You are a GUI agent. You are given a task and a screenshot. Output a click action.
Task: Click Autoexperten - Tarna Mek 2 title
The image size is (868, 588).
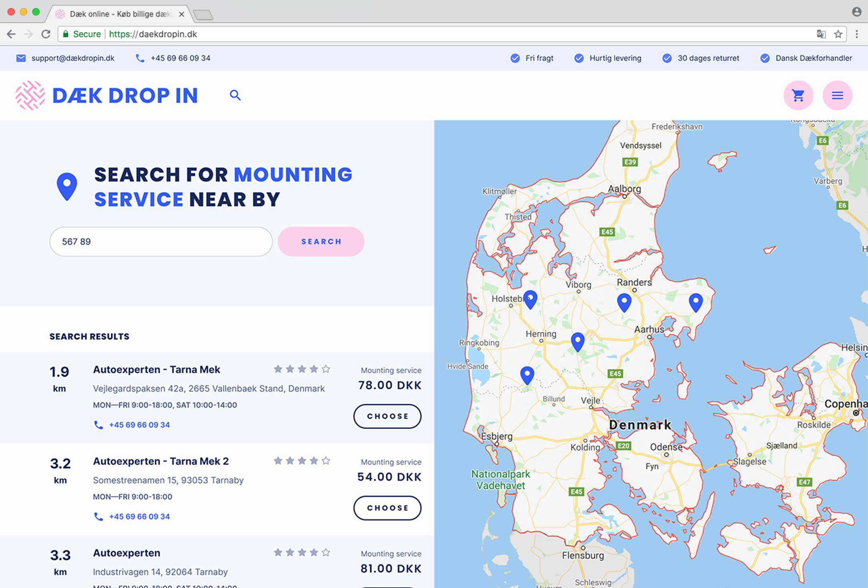[161, 461]
